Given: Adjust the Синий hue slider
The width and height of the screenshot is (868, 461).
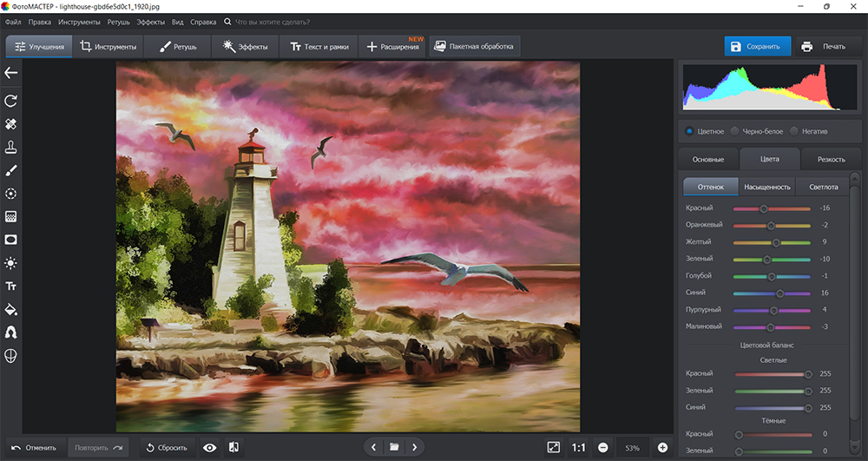Looking at the screenshot, I should [779, 293].
